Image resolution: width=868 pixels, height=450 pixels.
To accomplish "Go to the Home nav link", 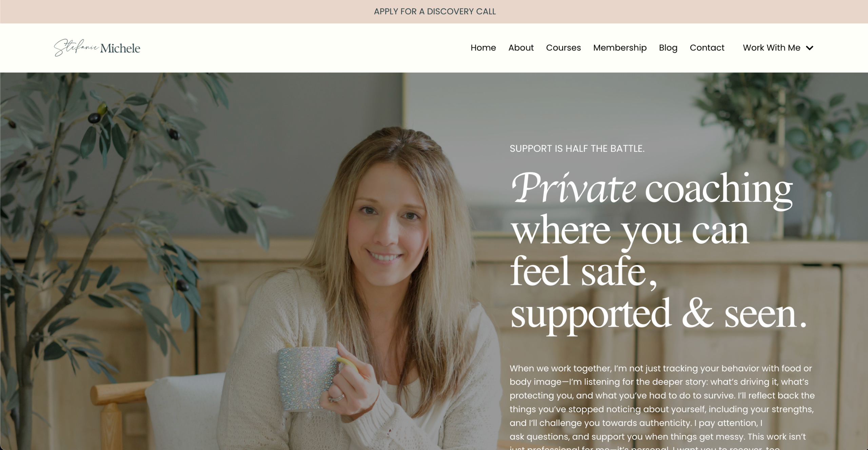I will pos(483,48).
